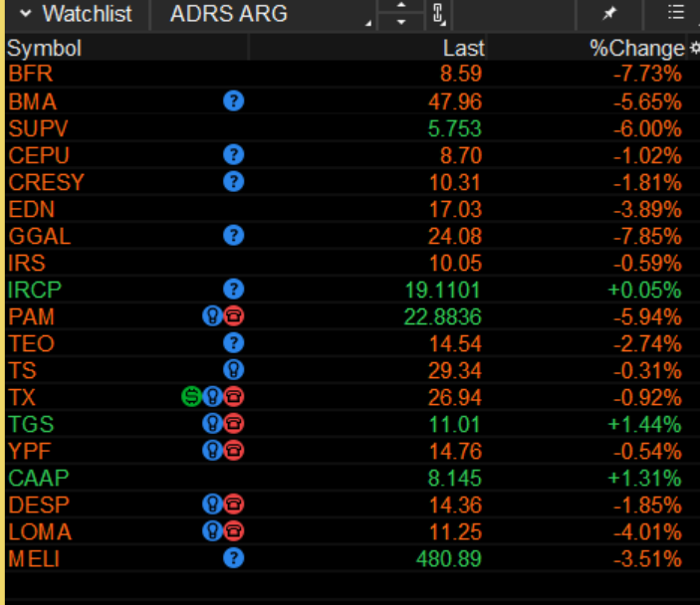Click the lightbulb icon next to TS

[x=233, y=370]
